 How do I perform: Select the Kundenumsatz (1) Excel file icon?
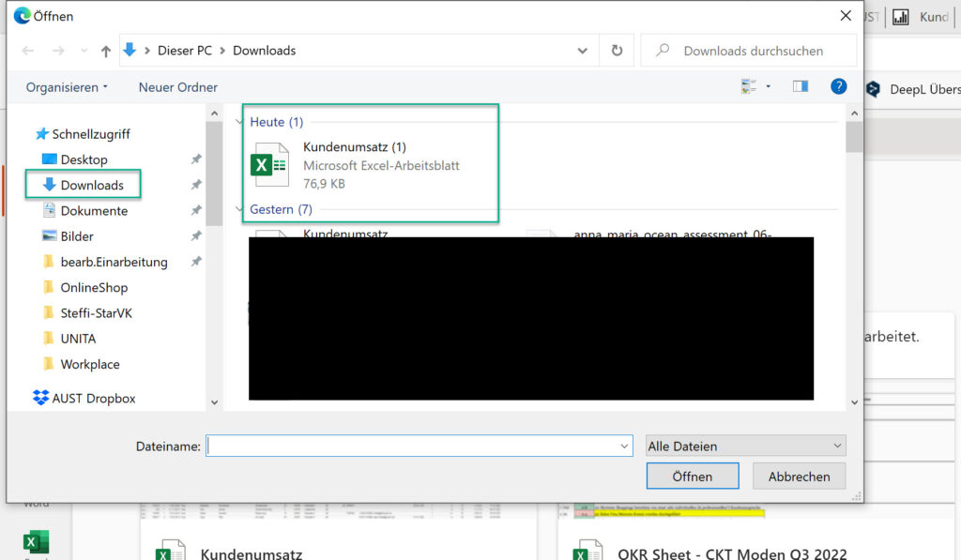(x=269, y=165)
